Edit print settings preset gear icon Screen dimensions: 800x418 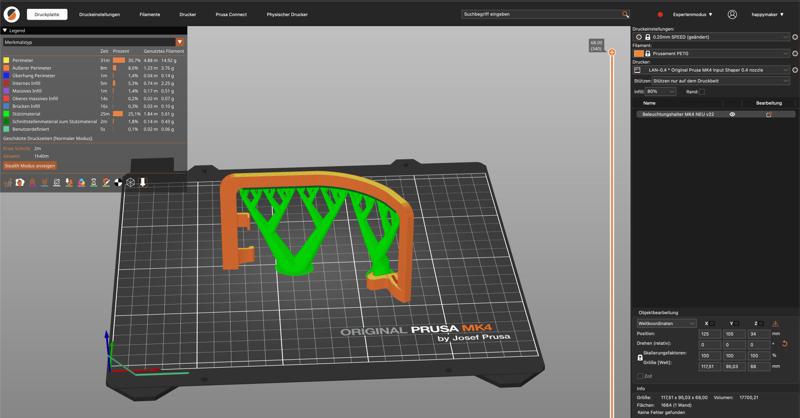pos(795,37)
